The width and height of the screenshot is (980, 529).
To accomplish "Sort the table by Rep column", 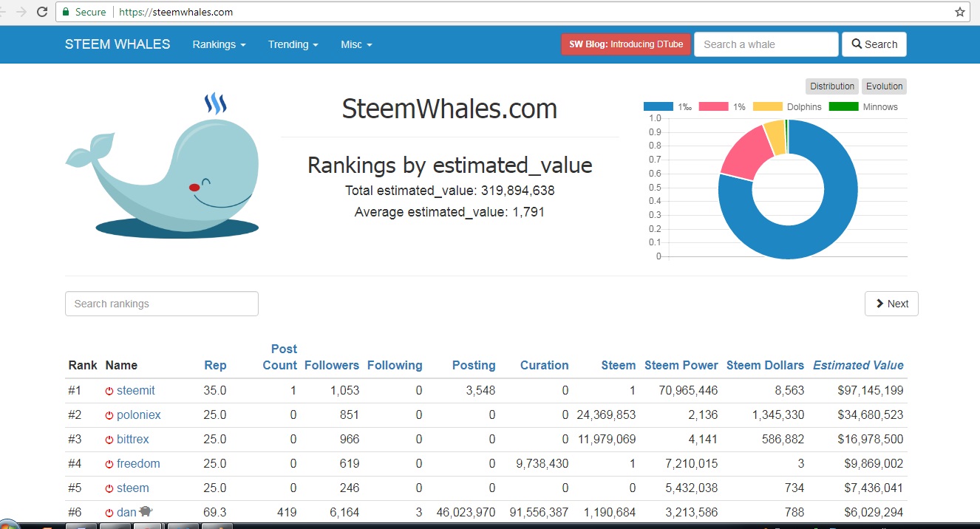I will point(215,365).
